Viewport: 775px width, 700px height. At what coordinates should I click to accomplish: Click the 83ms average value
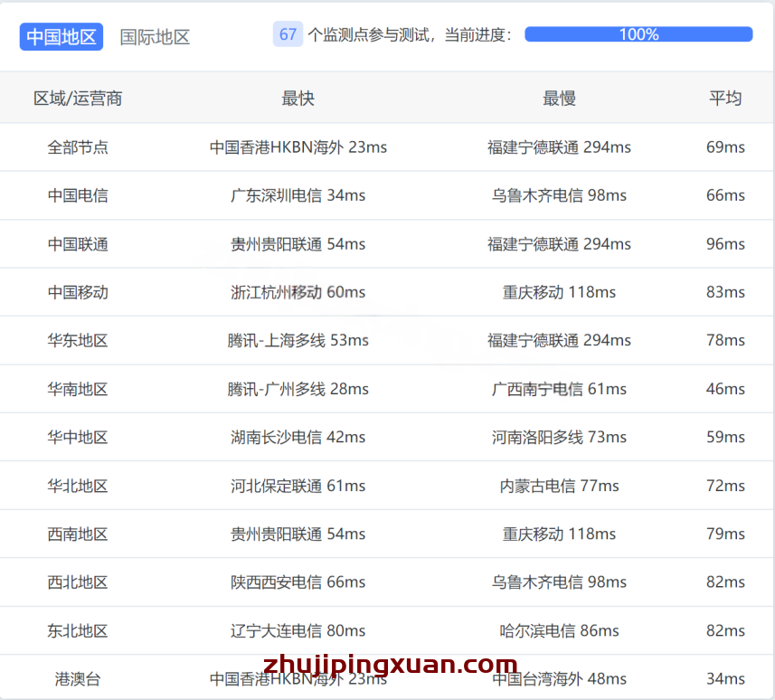[x=725, y=292]
